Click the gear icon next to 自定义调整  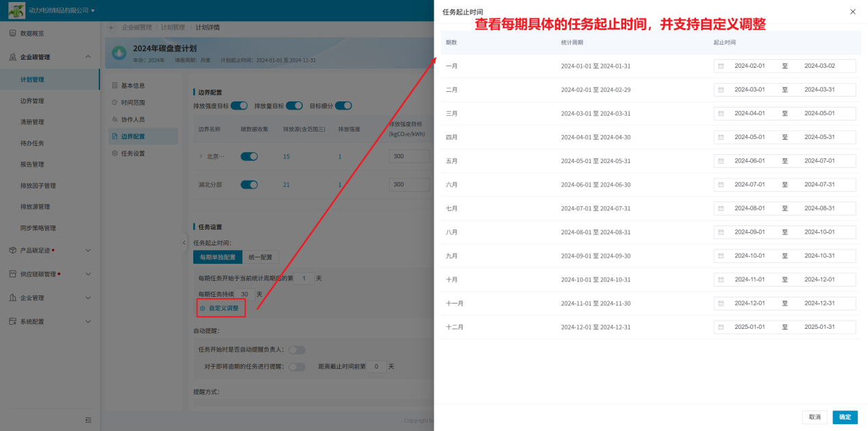point(202,308)
